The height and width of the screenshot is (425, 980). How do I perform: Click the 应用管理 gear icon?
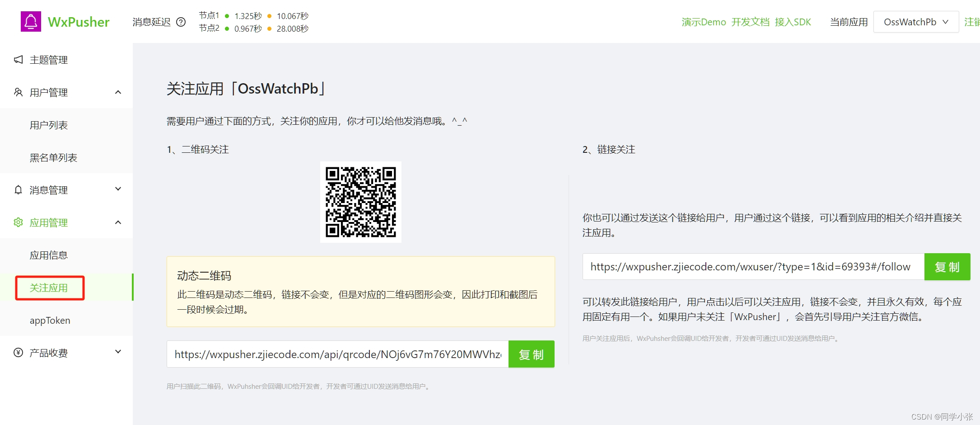click(x=18, y=222)
